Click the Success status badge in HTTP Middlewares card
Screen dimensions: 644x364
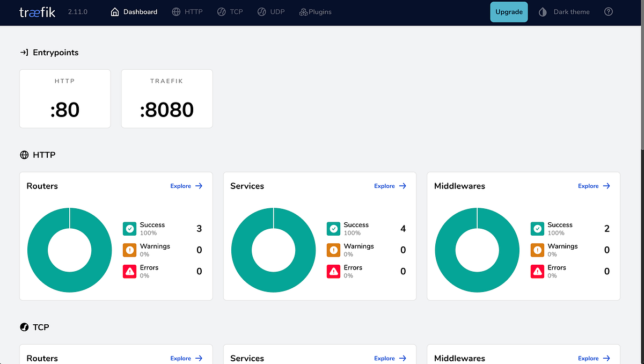click(x=537, y=229)
